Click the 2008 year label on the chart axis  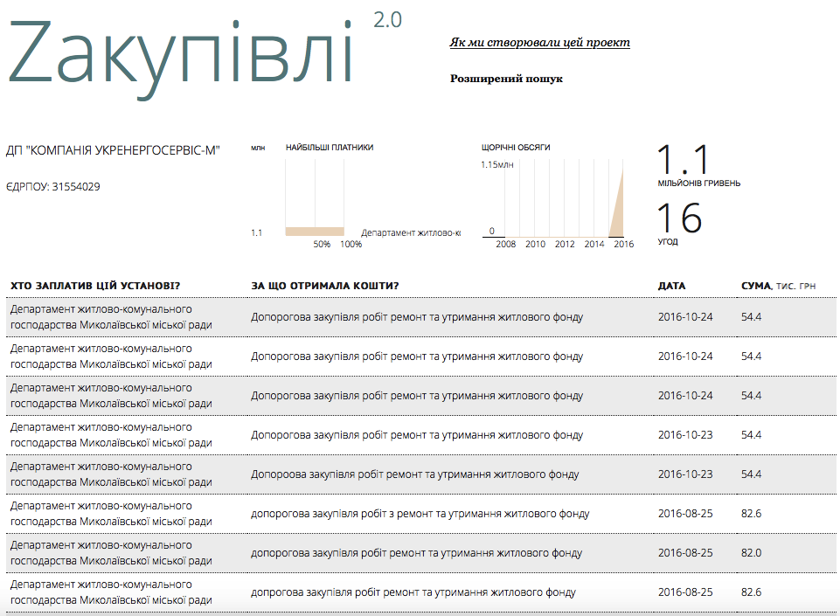coord(505,245)
